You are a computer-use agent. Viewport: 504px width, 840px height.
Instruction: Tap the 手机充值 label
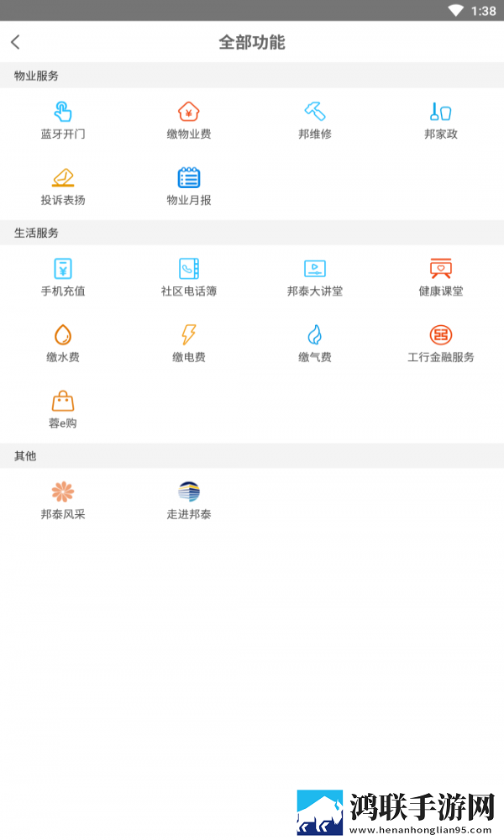(63, 291)
